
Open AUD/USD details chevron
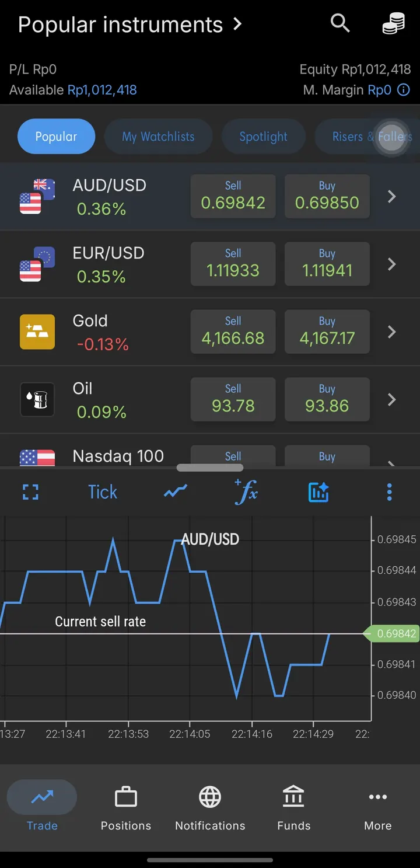tap(392, 197)
